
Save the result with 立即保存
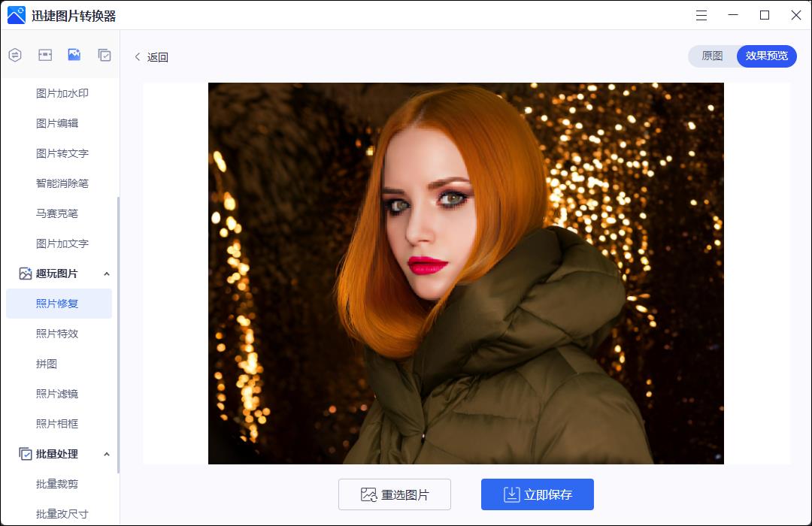coord(538,494)
